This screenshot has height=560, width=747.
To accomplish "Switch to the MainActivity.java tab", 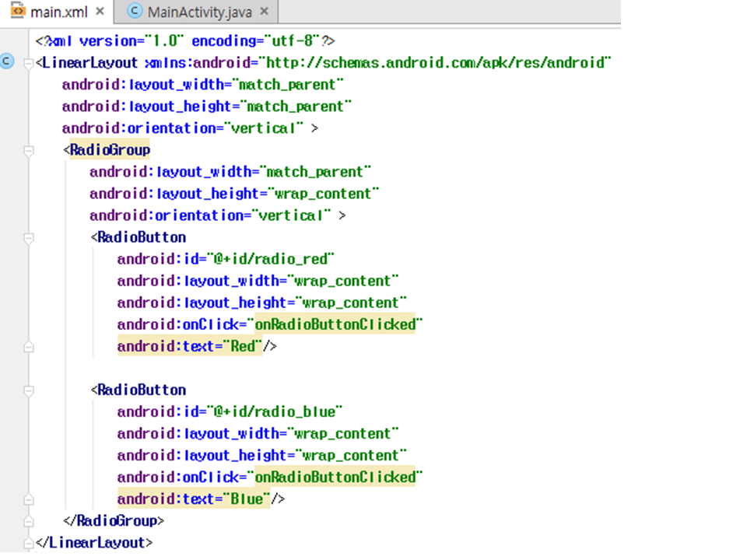I will coord(198,12).
